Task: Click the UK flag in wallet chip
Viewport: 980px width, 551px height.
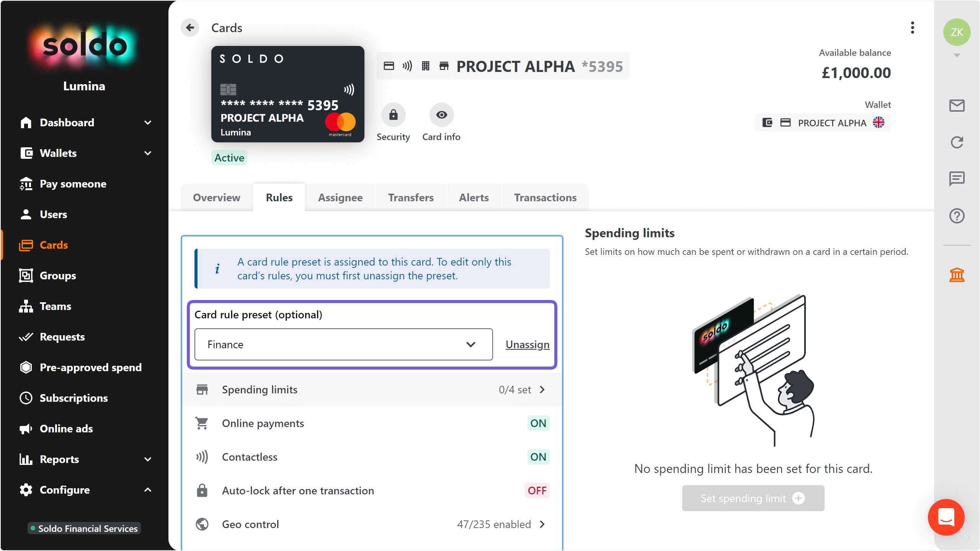Action: (879, 122)
